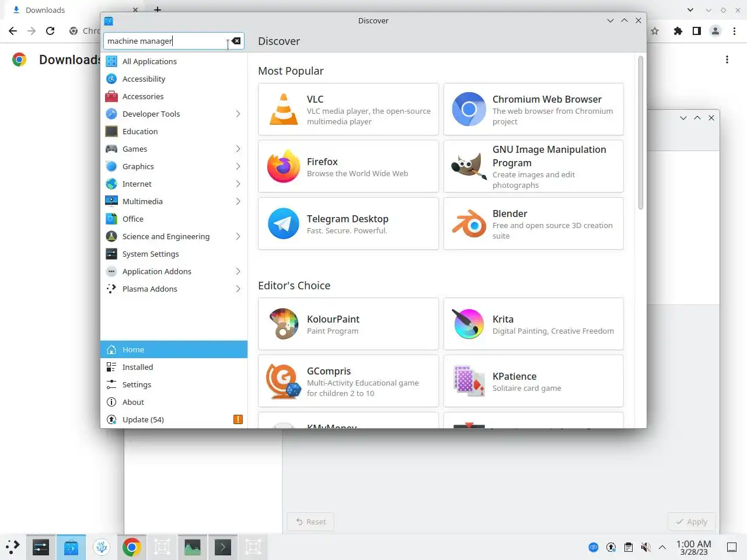Reload the Chrome page
The width and height of the screenshot is (747, 560).
point(50,31)
